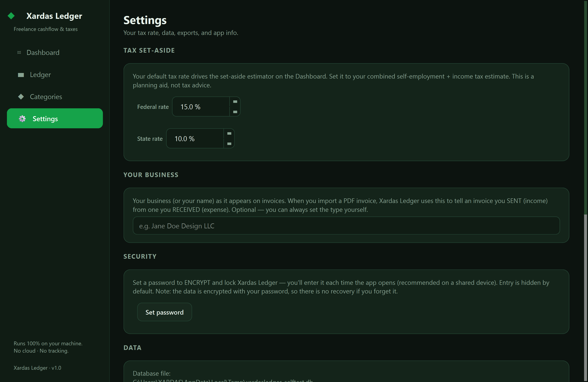Click 'Your tax rate, data, exports' subtitle
Viewport: 588px width, 382px height.
click(x=181, y=33)
